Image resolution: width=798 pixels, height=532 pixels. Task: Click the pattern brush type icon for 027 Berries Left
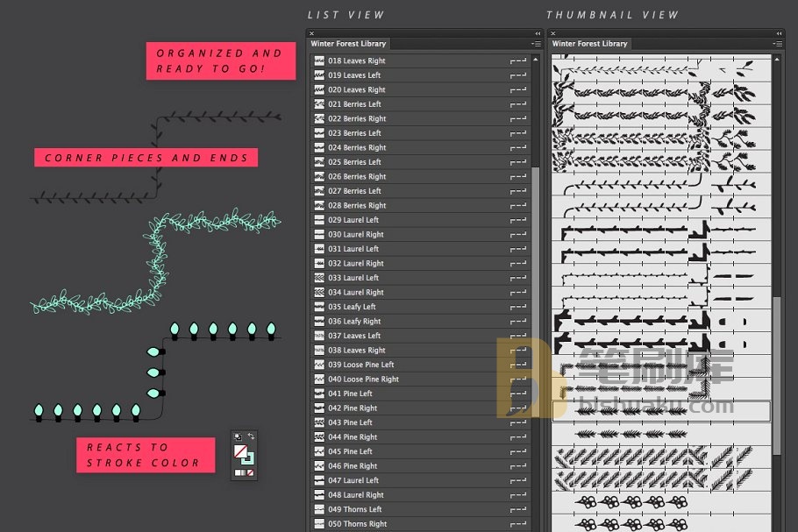pos(518,191)
